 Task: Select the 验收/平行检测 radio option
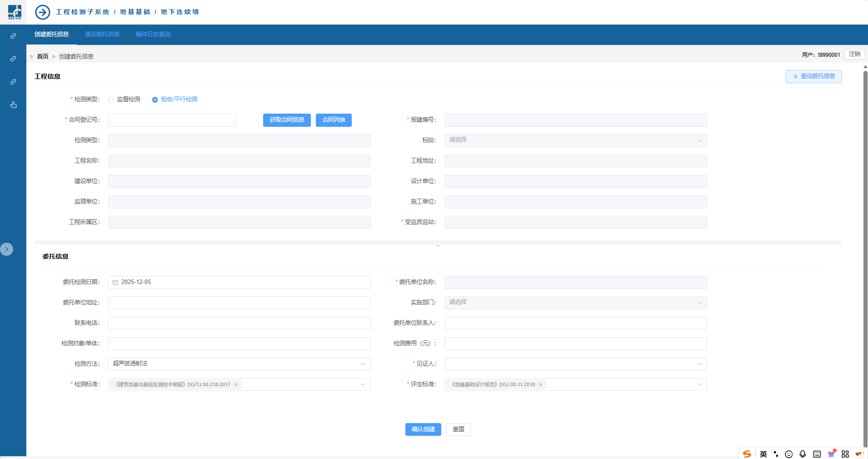click(155, 100)
